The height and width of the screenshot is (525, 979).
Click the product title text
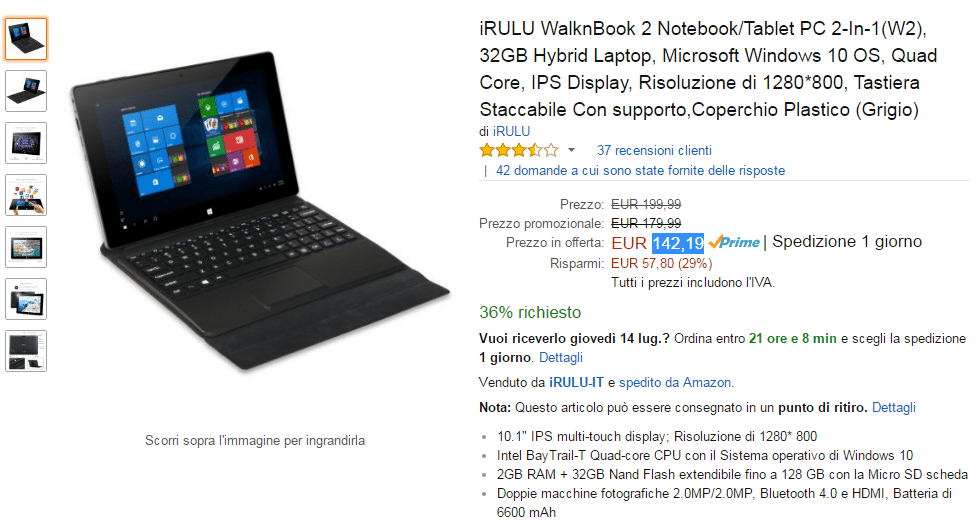[708, 69]
